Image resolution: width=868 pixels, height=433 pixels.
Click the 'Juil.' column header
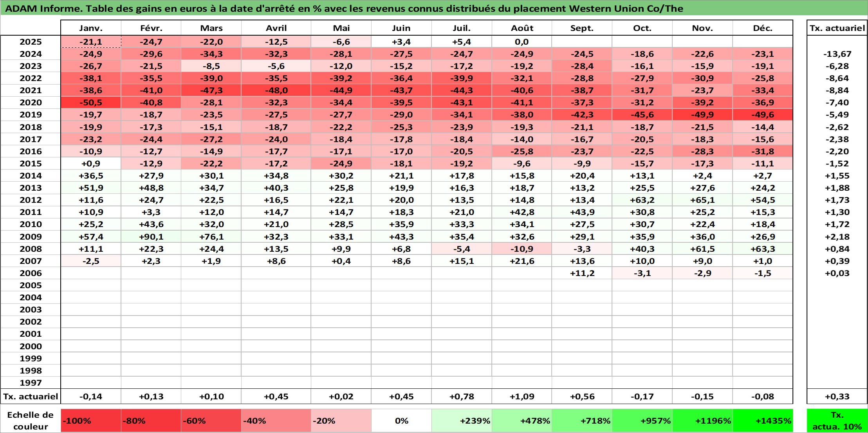click(462, 28)
